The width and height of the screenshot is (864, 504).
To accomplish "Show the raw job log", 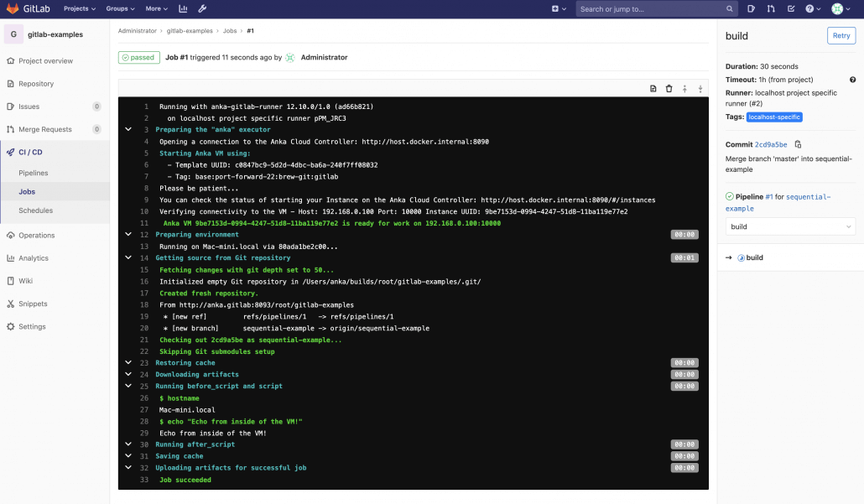I will click(x=653, y=89).
